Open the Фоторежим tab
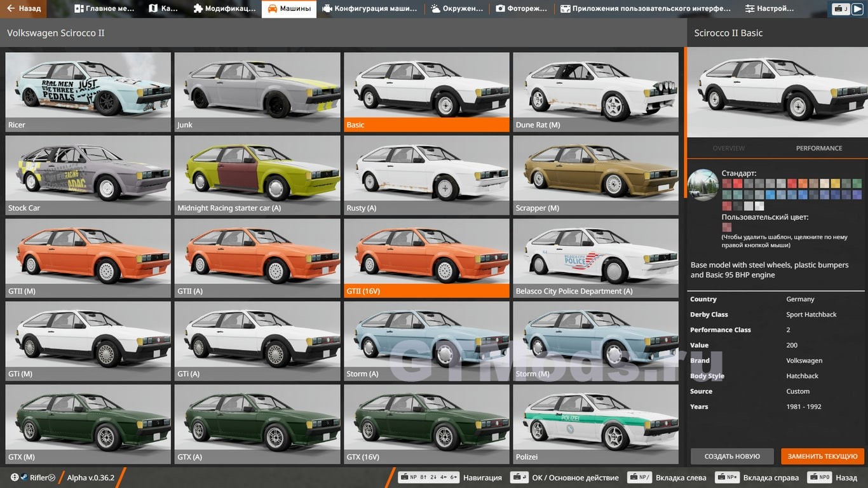This screenshot has width=868, height=488. pyautogui.click(x=522, y=9)
